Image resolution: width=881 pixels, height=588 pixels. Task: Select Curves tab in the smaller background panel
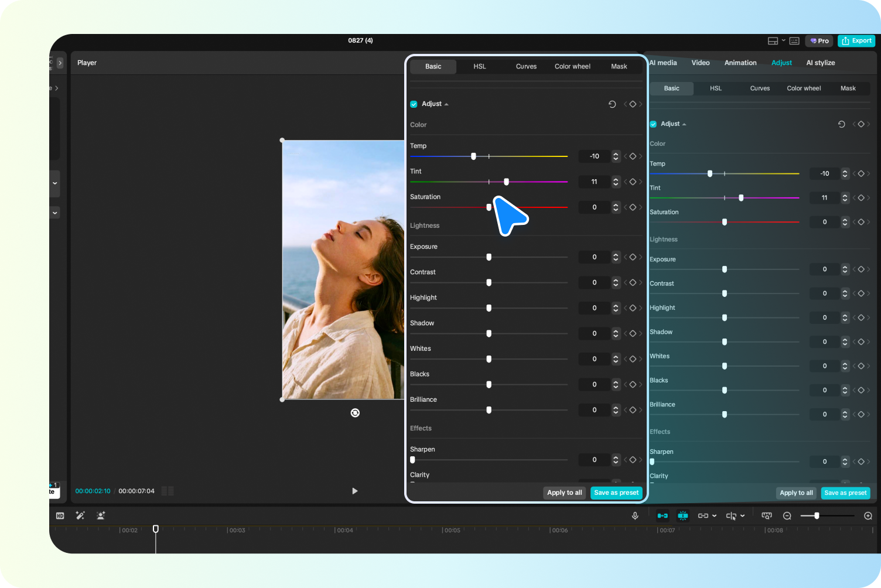pos(760,88)
